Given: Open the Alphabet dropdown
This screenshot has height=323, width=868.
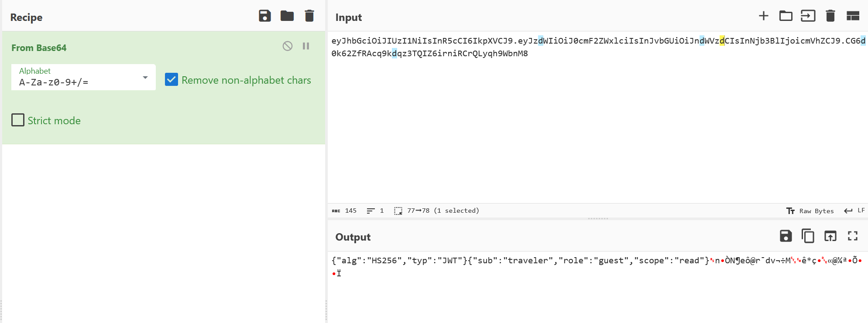Looking at the screenshot, I should point(83,77).
